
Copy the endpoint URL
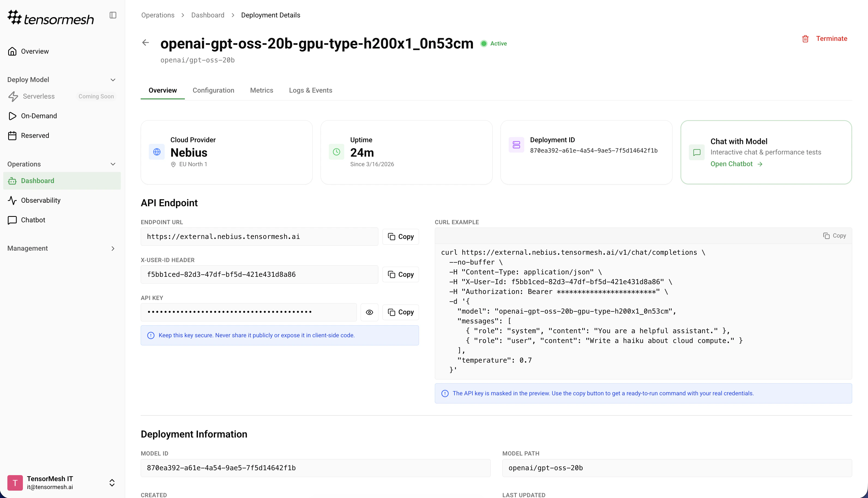click(x=400, y=237)
